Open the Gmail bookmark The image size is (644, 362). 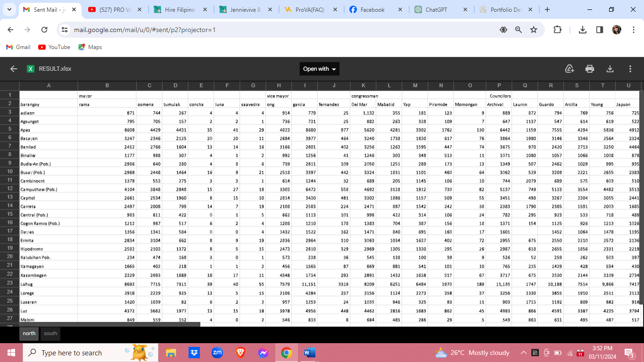coord(18,47)
